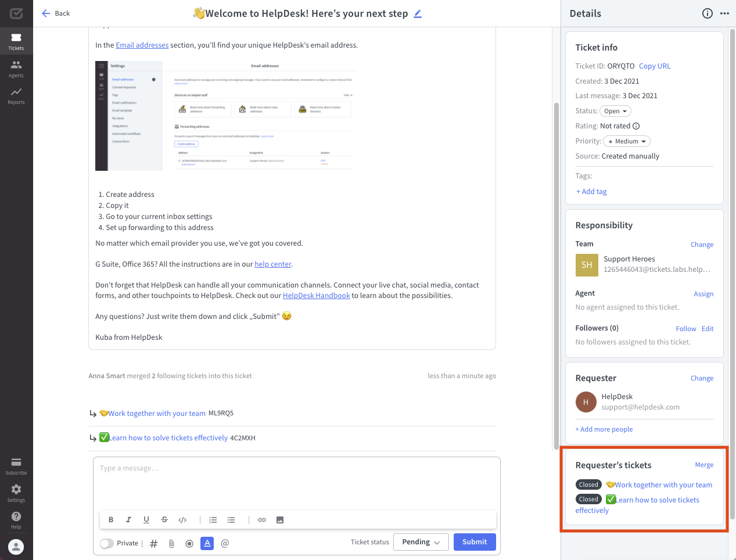The height and width of the screenshot is (560, 736).
Task: Click into the Type a message field
Action: pyautogui.click(x=297, y=482)
